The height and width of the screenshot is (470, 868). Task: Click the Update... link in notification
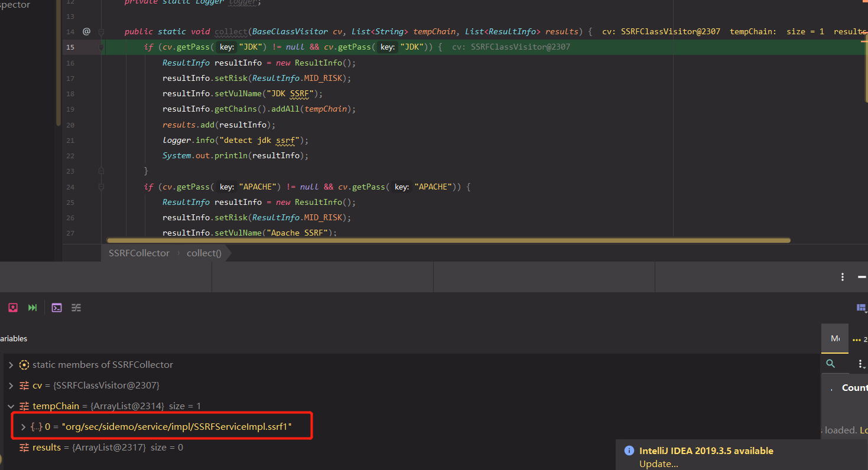[659, 464]
